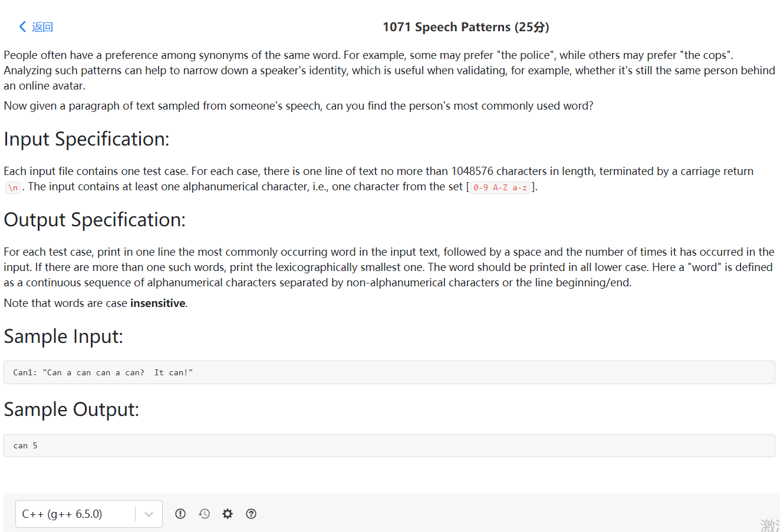Click the sentence starting "Now given a paragraph"
The image size is (780, 532).
tap(298, 106)
